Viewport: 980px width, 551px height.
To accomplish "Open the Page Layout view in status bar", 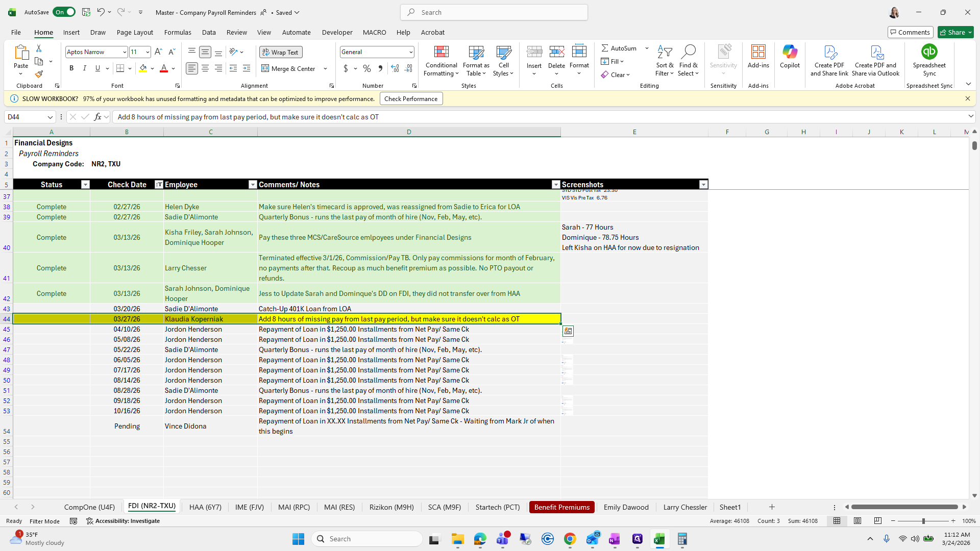I will point(857,521).
